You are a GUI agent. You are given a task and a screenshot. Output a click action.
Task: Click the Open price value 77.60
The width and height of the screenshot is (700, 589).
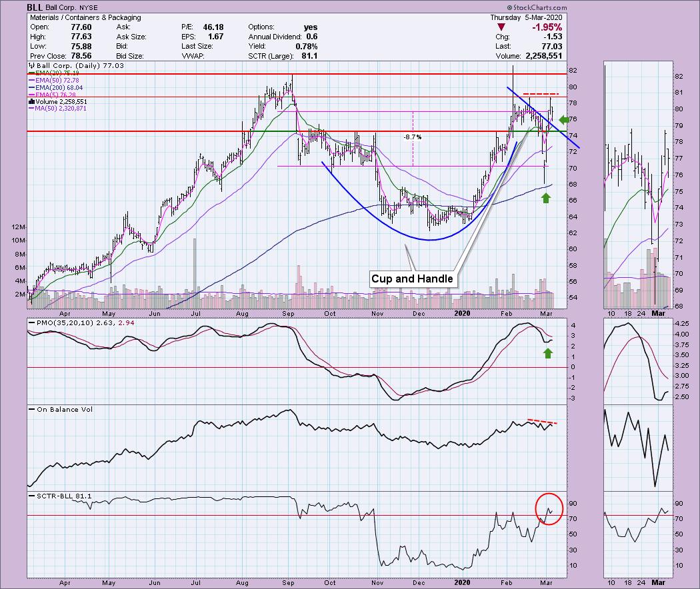81,27
